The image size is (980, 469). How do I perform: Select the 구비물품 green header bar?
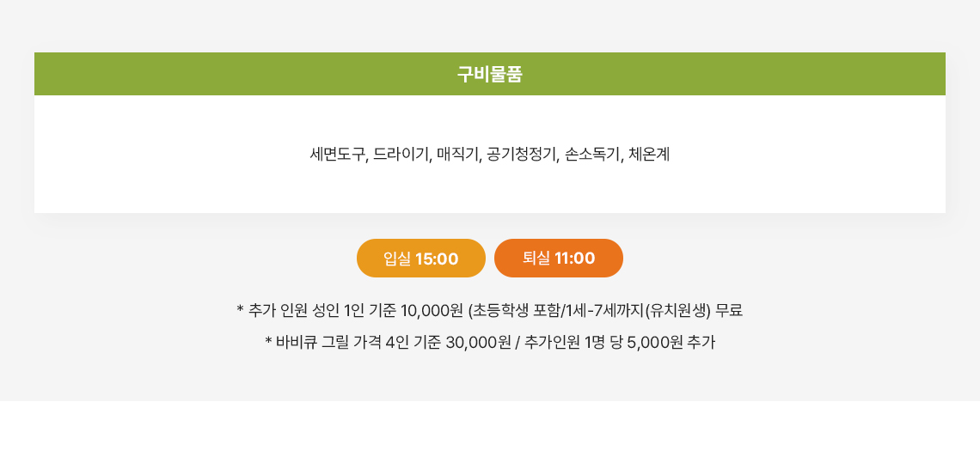pos(490,74)
